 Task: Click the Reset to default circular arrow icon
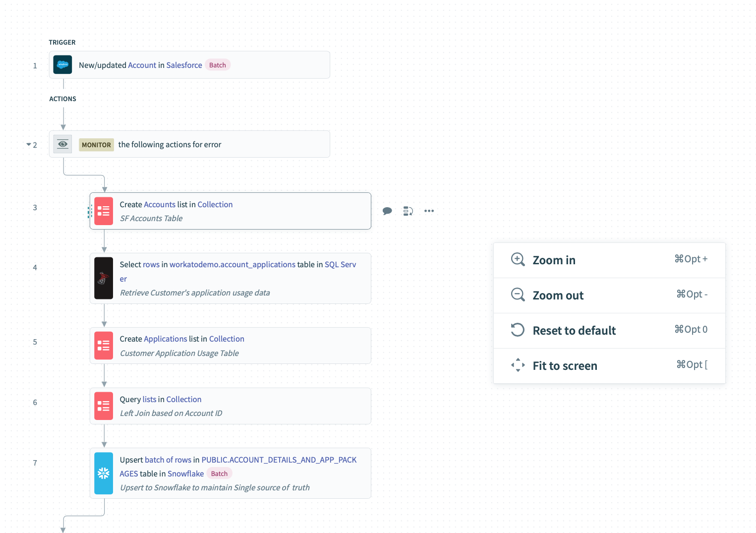coord(518,330)
